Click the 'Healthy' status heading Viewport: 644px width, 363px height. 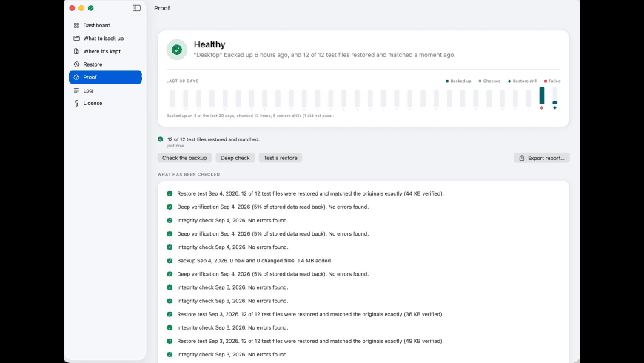(x=209, y=44)
